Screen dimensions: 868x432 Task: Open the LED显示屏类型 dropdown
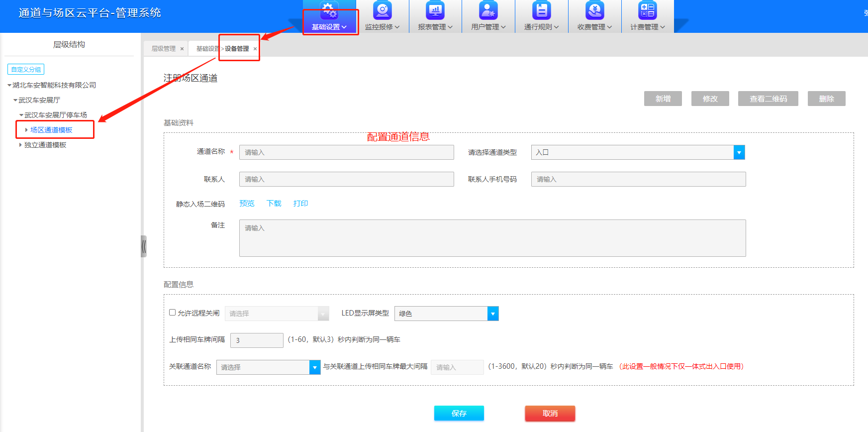click(492, 314)
